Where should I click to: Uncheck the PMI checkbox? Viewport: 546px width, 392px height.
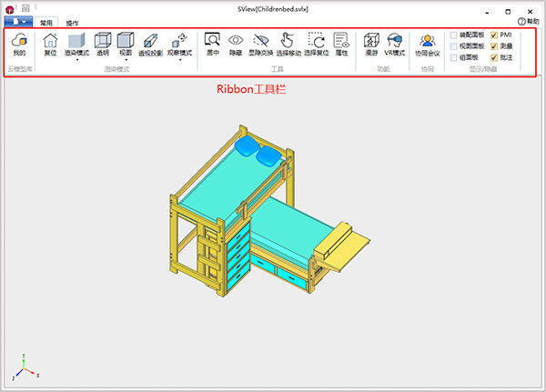(494, 35)
